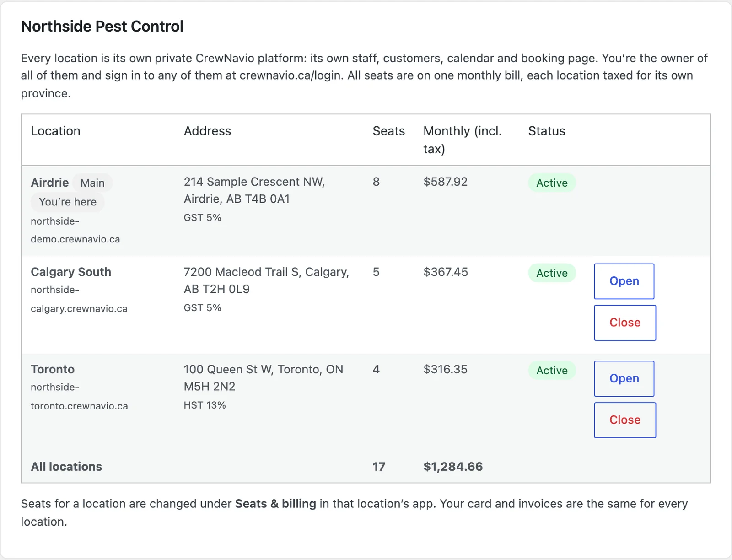Open the Toronto location
This screenshot has height=560, width=732.
coord(624,378)
